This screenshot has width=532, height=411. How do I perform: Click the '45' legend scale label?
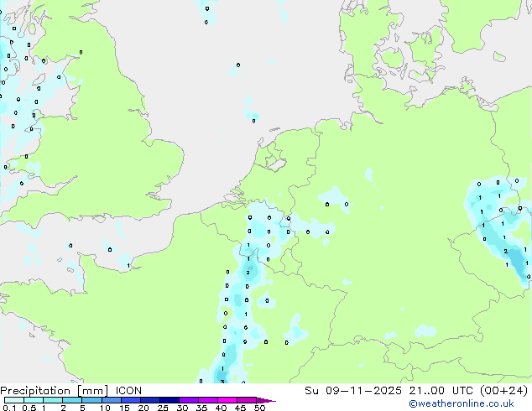(240, 408)
